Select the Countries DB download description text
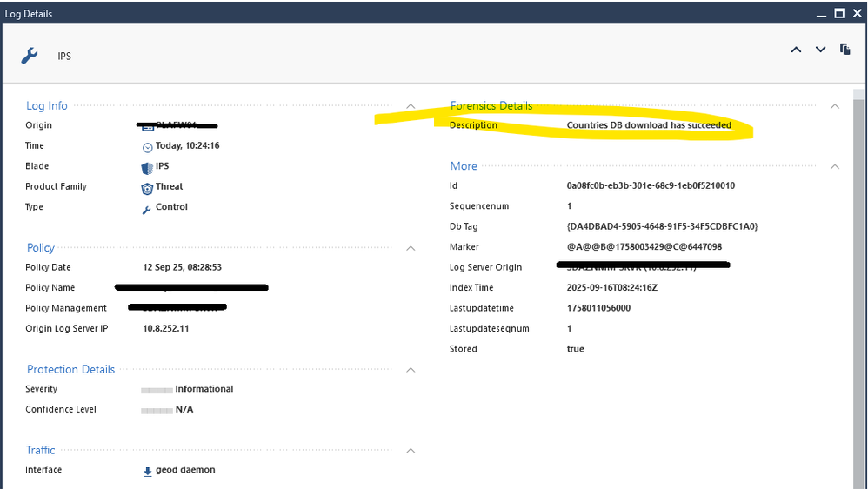Screen dimensions: 868x490 coord(649,125)
